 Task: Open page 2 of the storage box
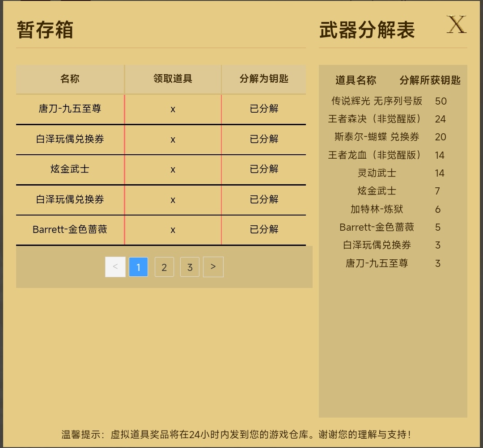coord(164,267)
